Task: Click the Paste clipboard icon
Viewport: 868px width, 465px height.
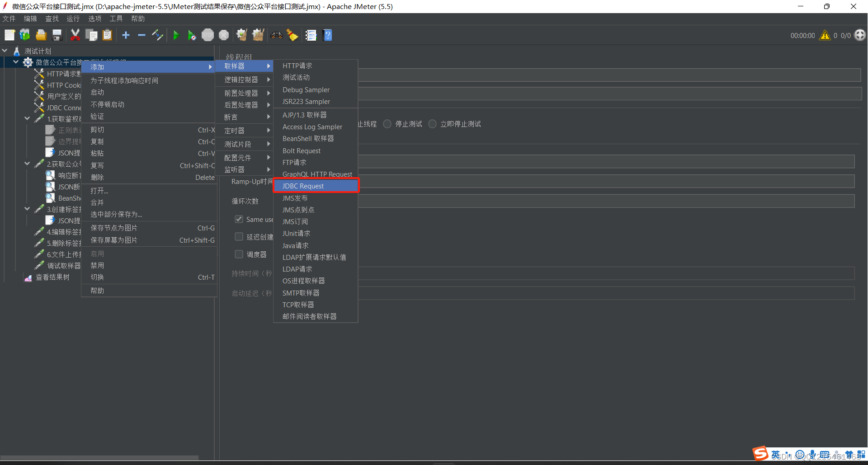Action: point(107,35)
